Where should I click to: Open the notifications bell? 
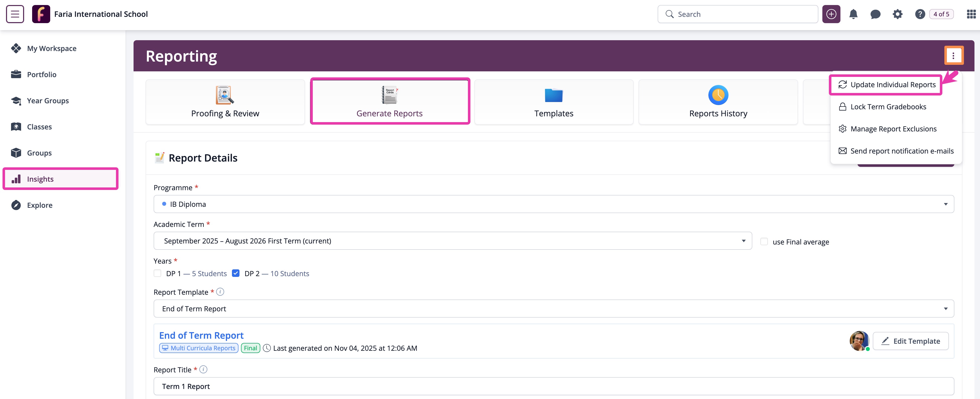853,14
